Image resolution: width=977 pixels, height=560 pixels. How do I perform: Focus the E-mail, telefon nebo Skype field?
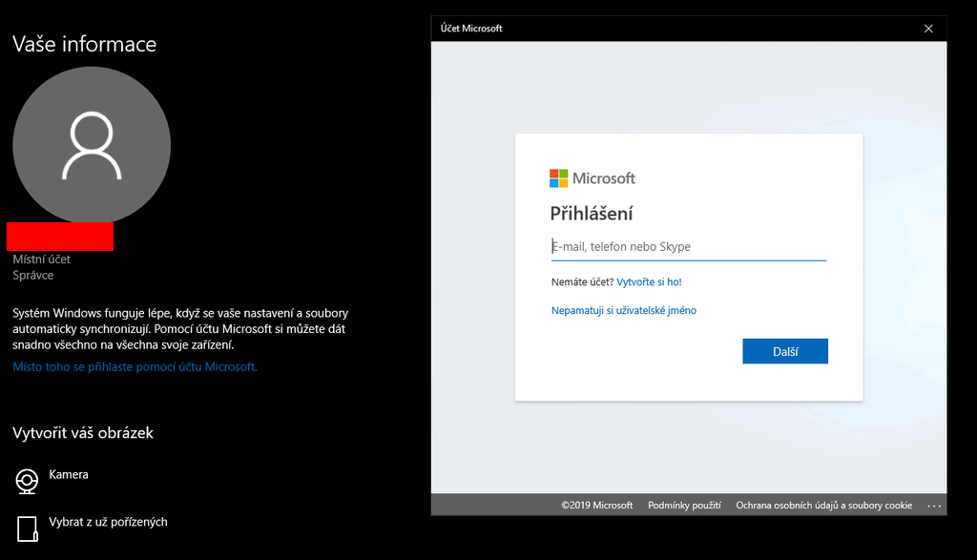(x=689, y=247)
